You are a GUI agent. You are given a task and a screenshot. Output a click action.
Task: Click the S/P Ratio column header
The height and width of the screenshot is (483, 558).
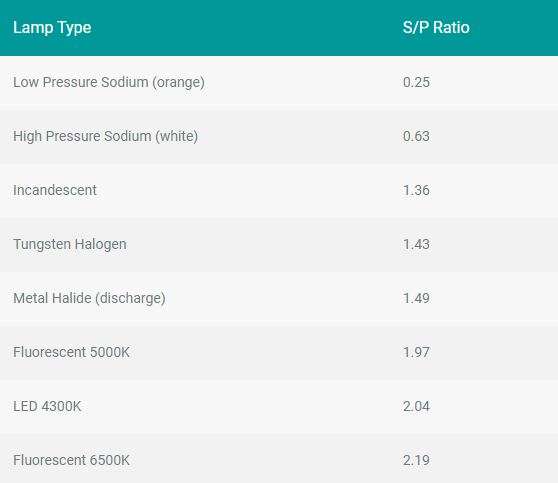click(x=436, y=27)
